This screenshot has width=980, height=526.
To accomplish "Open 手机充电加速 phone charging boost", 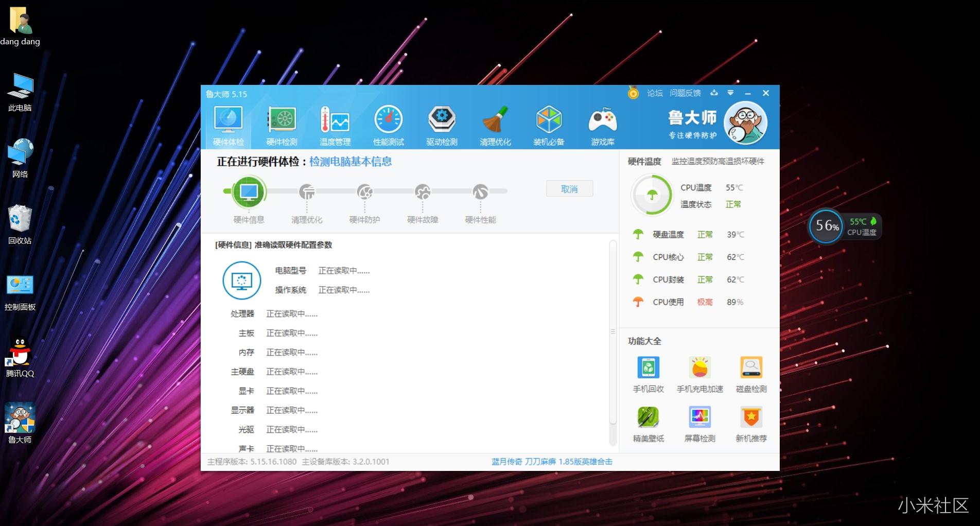I will coord(699,374).
